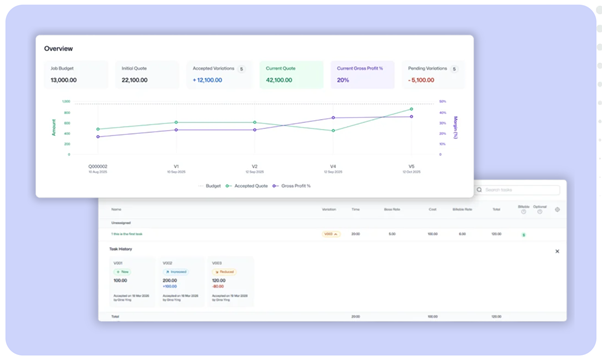
Task: Click the Accepted Variations count badge
Action: (241, 69)
